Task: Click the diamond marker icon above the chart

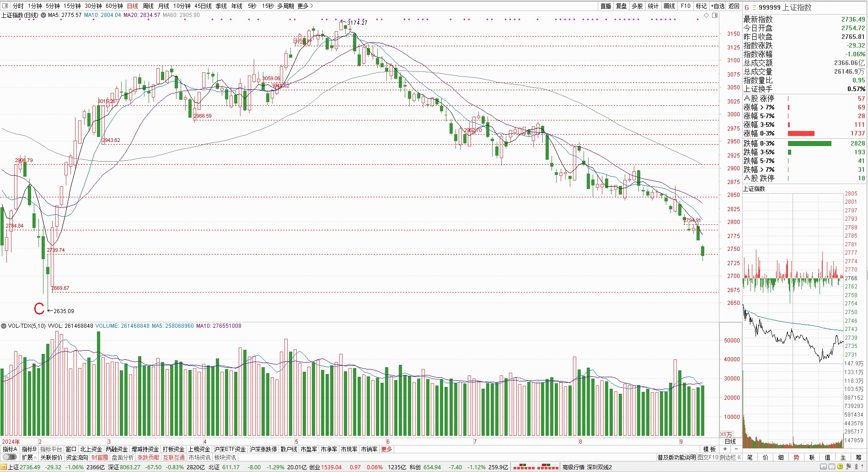Action: 706,16
